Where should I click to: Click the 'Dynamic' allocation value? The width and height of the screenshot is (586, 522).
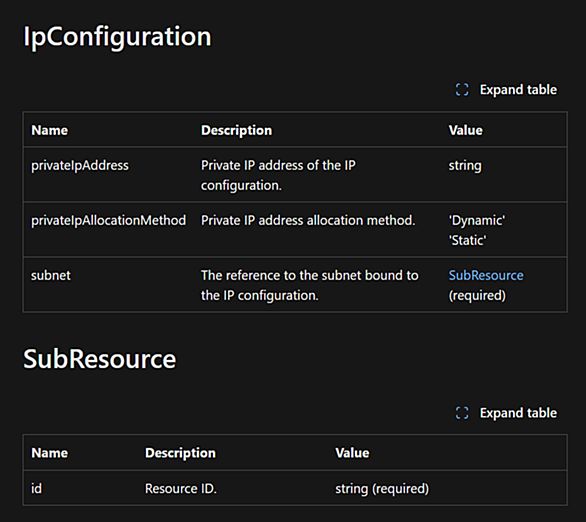coord(477,220)
